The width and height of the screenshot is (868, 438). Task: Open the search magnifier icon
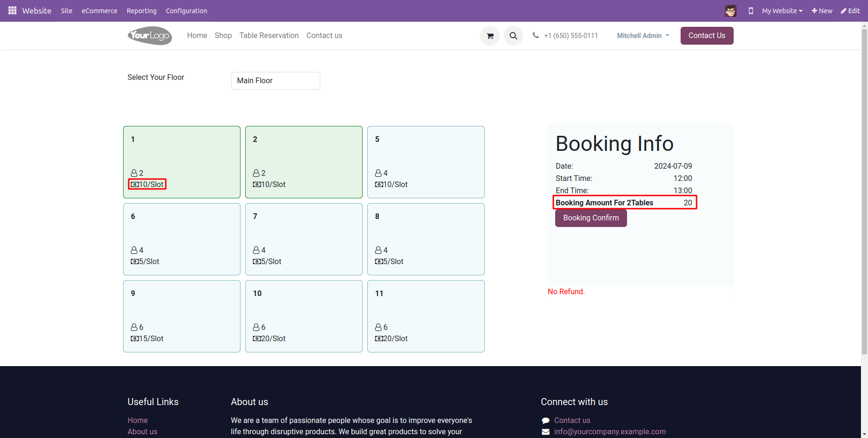tap(513, 36)
